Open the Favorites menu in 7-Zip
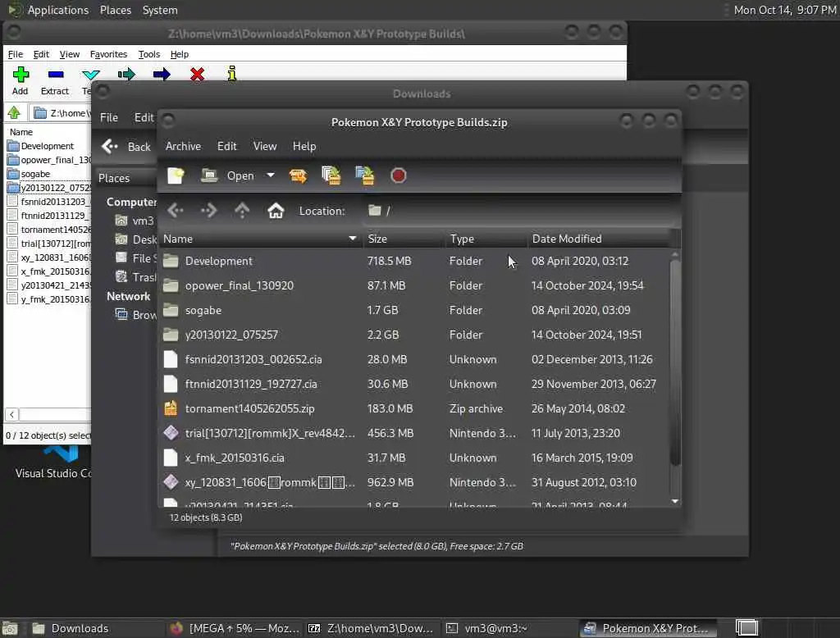Image resolution: width=840 pixels, height=638 pixels. (108, 54)
